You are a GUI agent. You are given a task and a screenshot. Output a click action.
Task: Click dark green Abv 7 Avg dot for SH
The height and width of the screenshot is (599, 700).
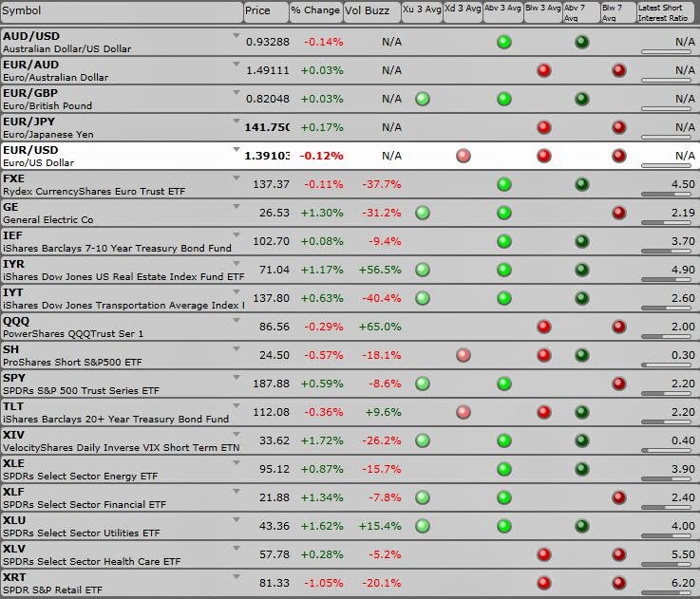pyautogui.click(x=581, y=355)
